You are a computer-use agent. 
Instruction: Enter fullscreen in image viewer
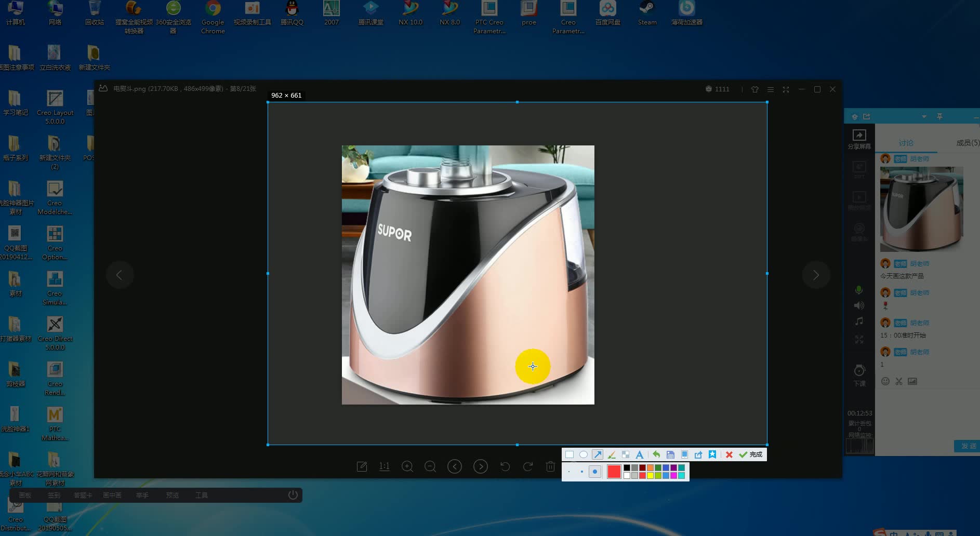[x=786, y=89]
